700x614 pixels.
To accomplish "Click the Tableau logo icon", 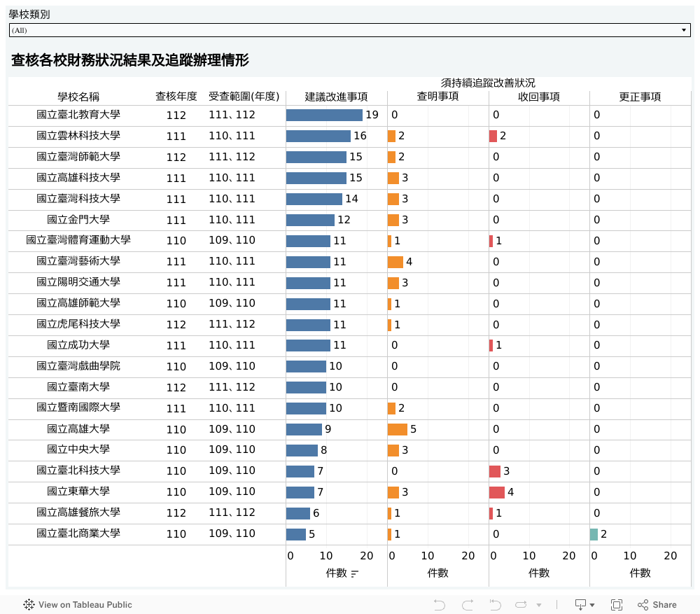I will 29,605.
